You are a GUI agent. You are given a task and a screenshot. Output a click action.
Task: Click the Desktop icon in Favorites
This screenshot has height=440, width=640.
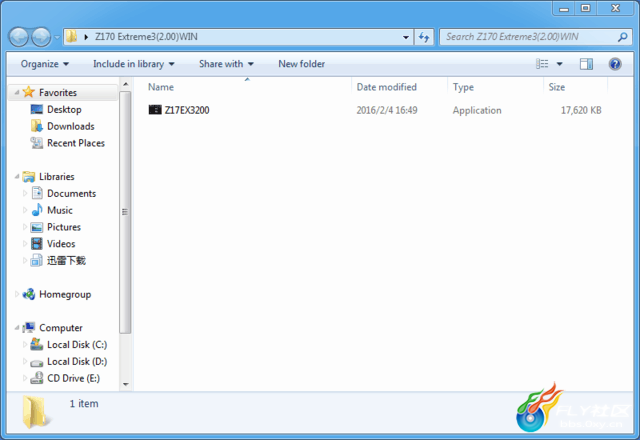tap(37, 109)
